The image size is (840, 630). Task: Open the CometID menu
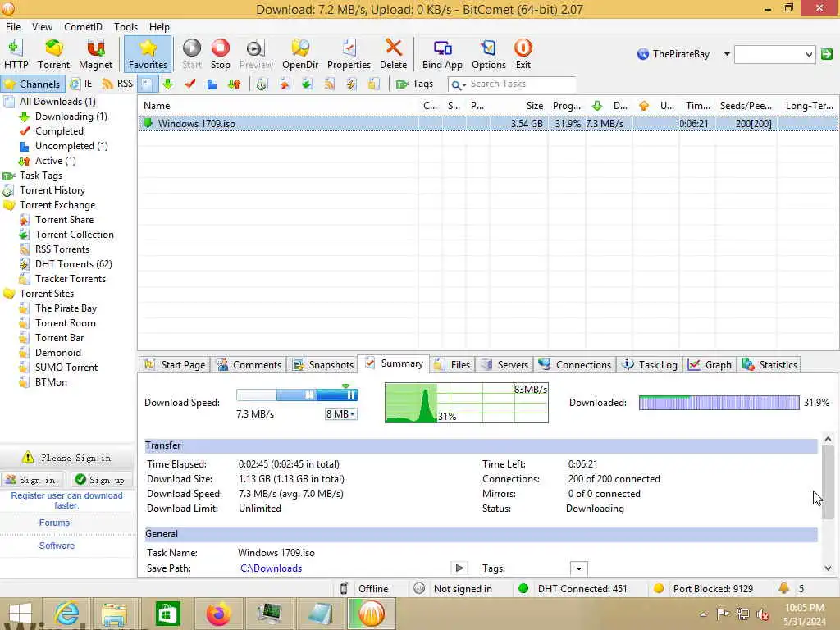(83, 27)
